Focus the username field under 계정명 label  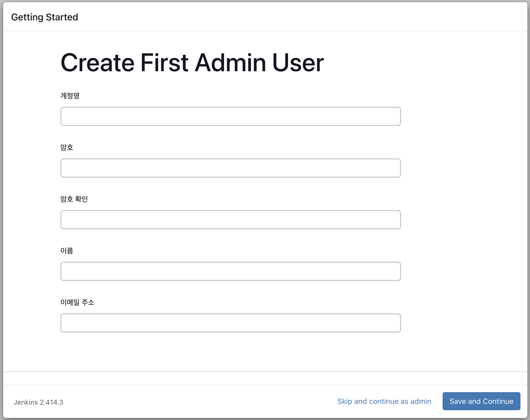(x=230, y=116)
